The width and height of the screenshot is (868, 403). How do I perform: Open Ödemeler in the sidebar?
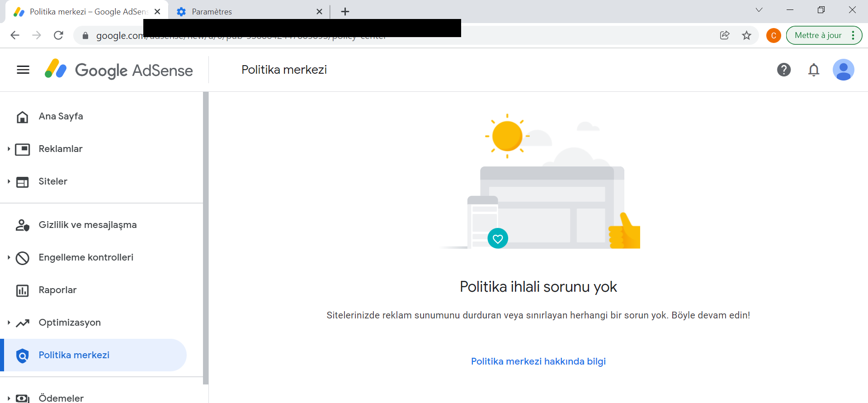click(61, 398)
